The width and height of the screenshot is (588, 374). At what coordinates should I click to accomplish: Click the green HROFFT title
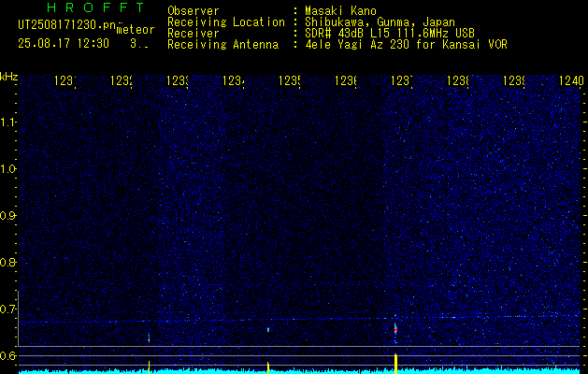coord(96,7)
